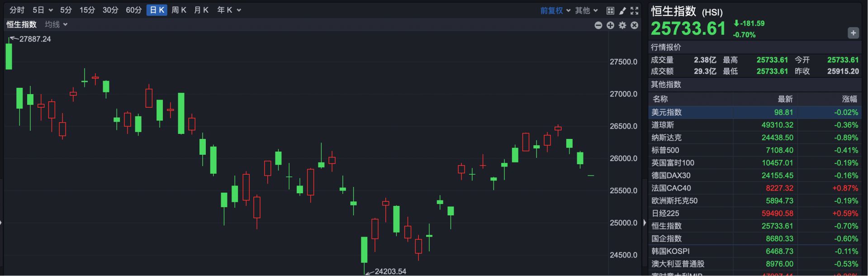
Task: Open the 5日 period dropdown
Action: click(43, 10)
